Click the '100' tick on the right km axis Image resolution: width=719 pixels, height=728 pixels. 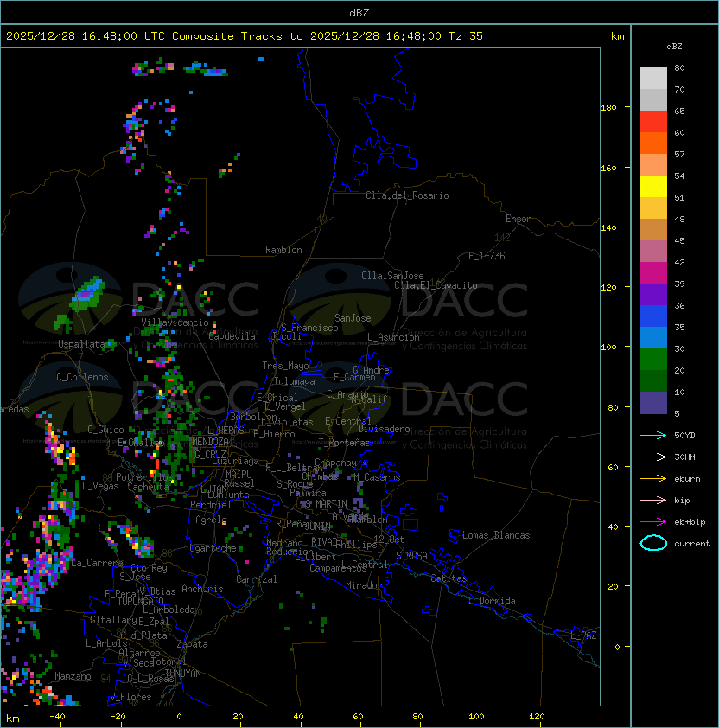pos(608,347)
